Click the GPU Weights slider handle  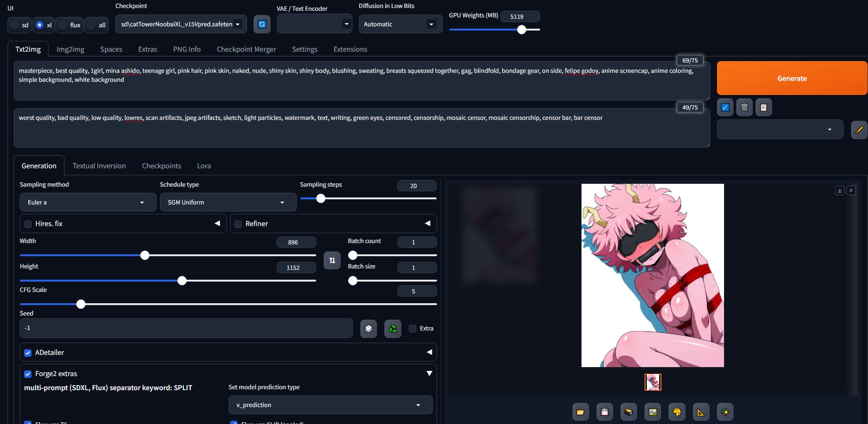point(521,30)
